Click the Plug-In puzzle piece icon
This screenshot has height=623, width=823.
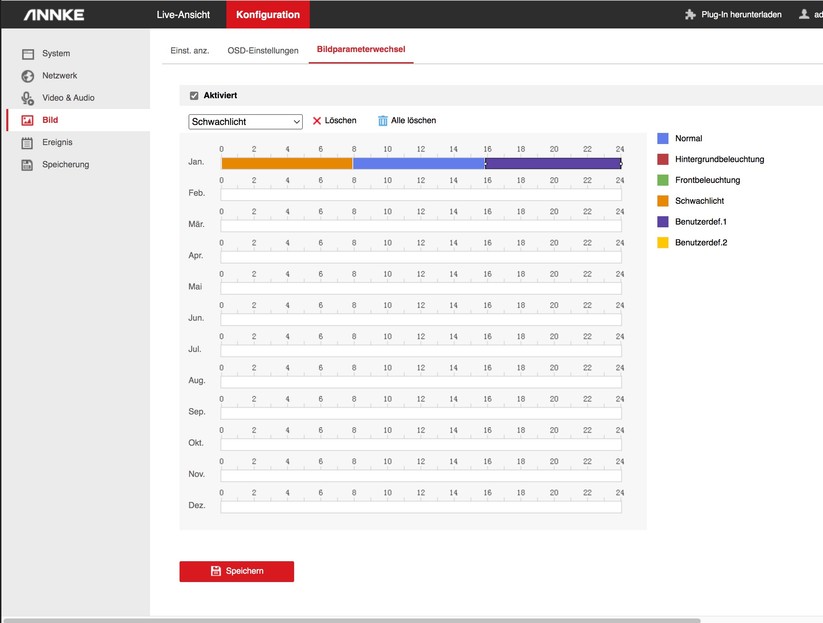tap(690, 15)
